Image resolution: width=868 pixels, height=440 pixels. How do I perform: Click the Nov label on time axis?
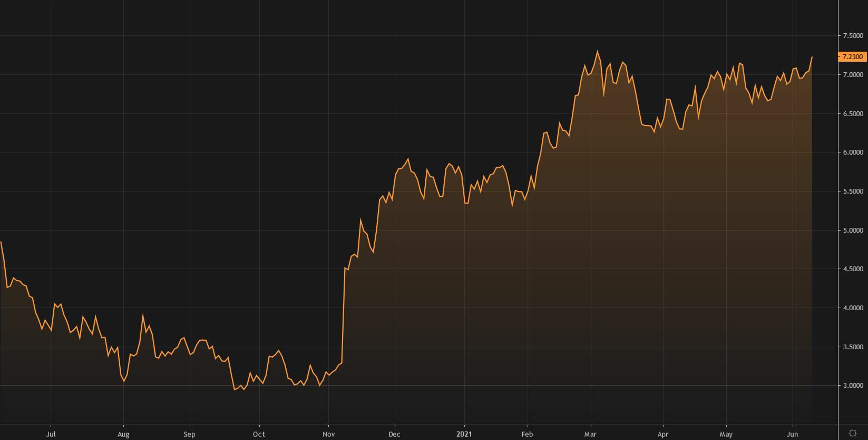coord(328,434)
